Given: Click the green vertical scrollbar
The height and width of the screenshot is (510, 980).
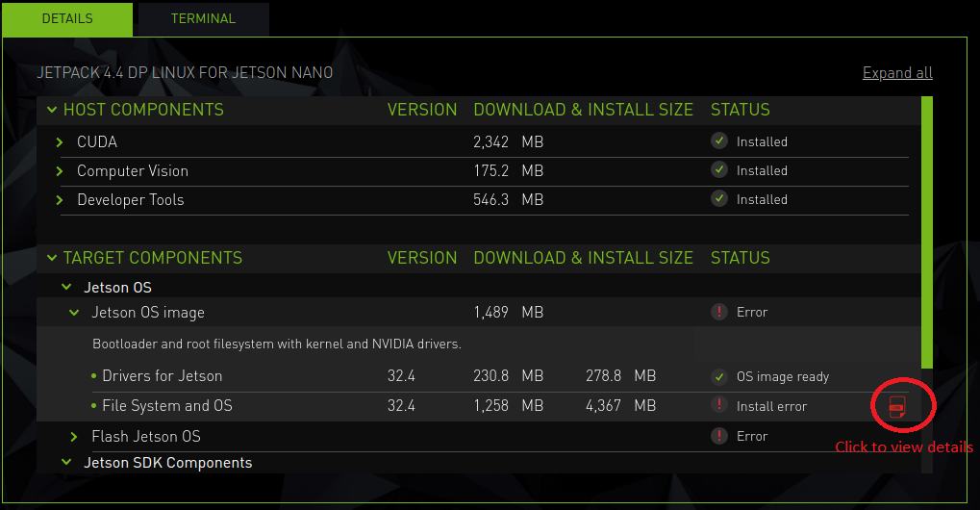Looking at the screenshot, I should (x=927, y=231).
